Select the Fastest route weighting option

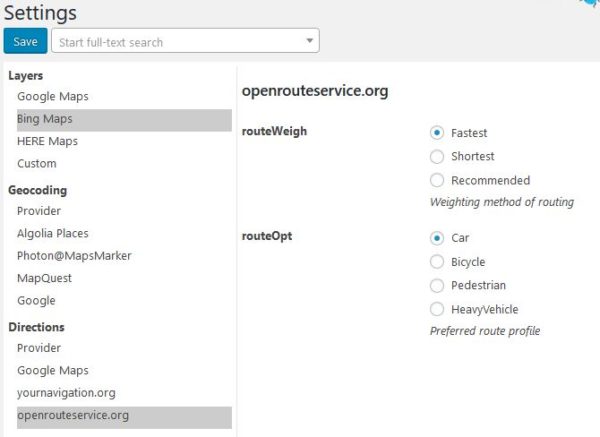[437, 133]
